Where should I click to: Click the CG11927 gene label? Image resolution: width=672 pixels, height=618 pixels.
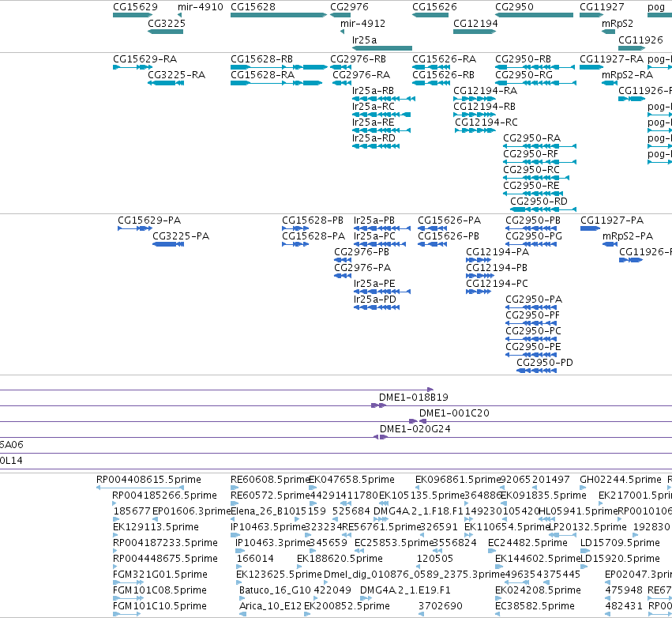click(602, 7)
